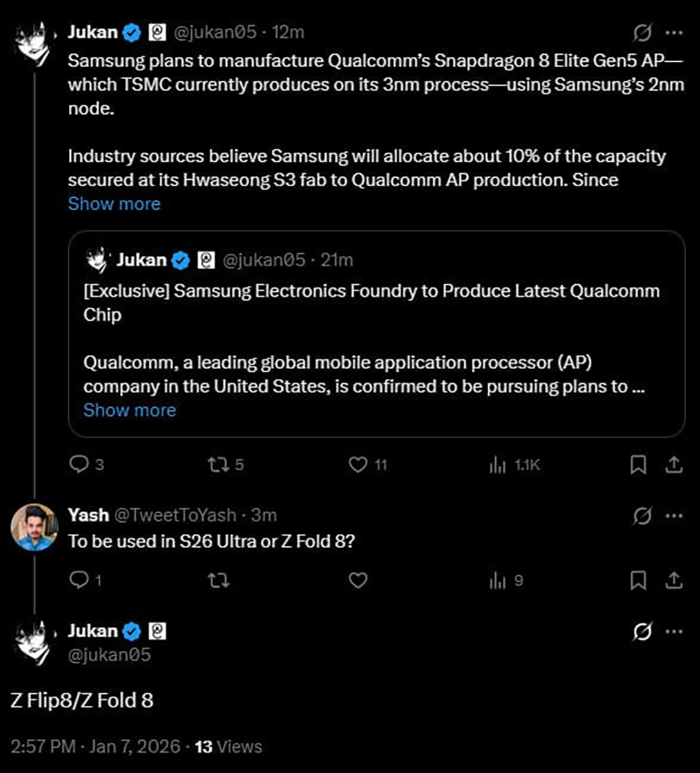Open more options on Jukan's top post
700x773 pixels.
(674, 32)
